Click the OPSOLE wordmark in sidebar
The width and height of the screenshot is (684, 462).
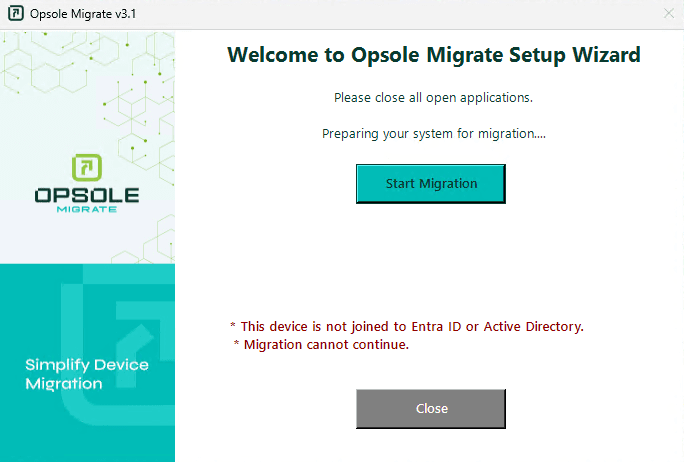coord(87,195)
